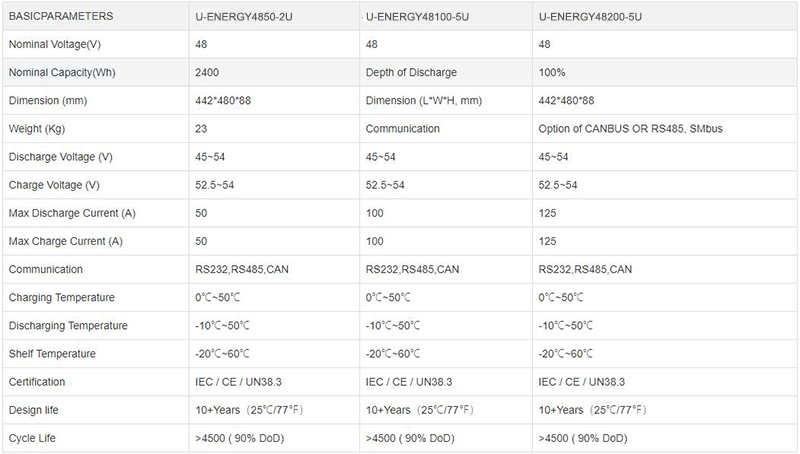Click the Shelf Temperature row label
Image resolution: width=800 pixels, height=454 pixels.
tap(52, 354)
